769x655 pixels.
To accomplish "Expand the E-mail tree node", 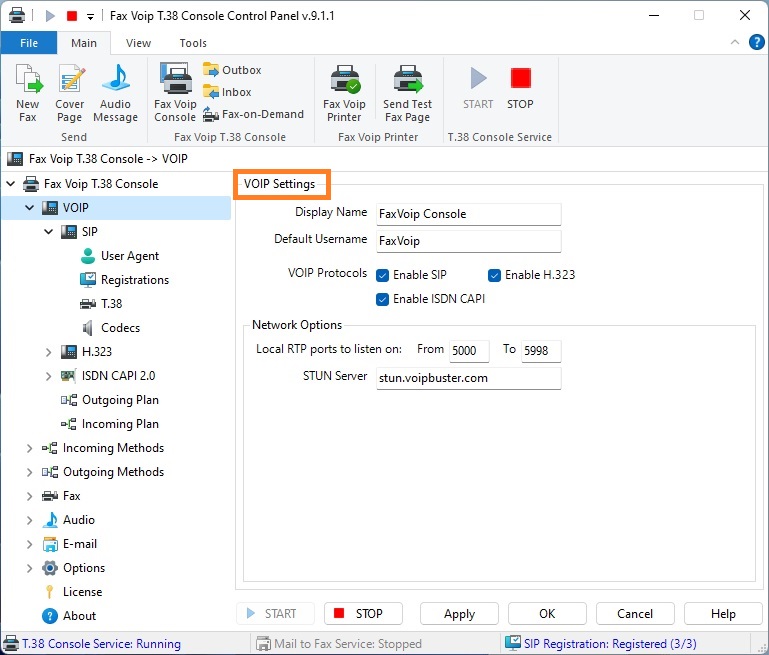I will pos(29,544).
